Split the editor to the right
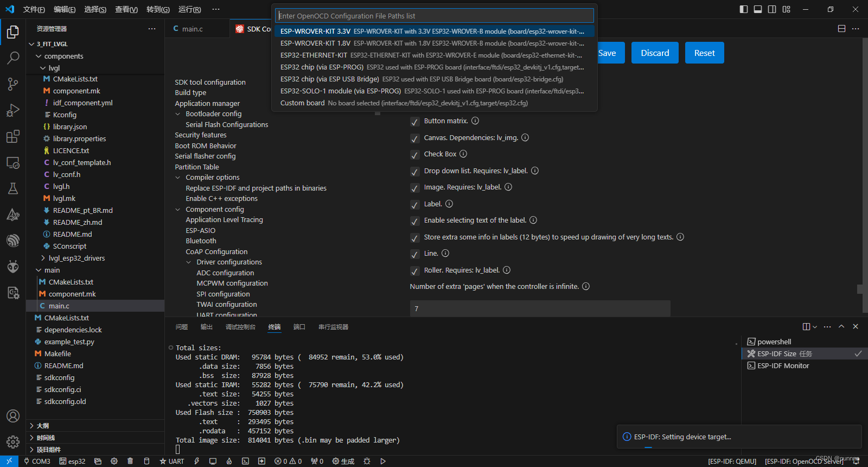This screenshot has width=868, height=467. (x=842, y=28)
